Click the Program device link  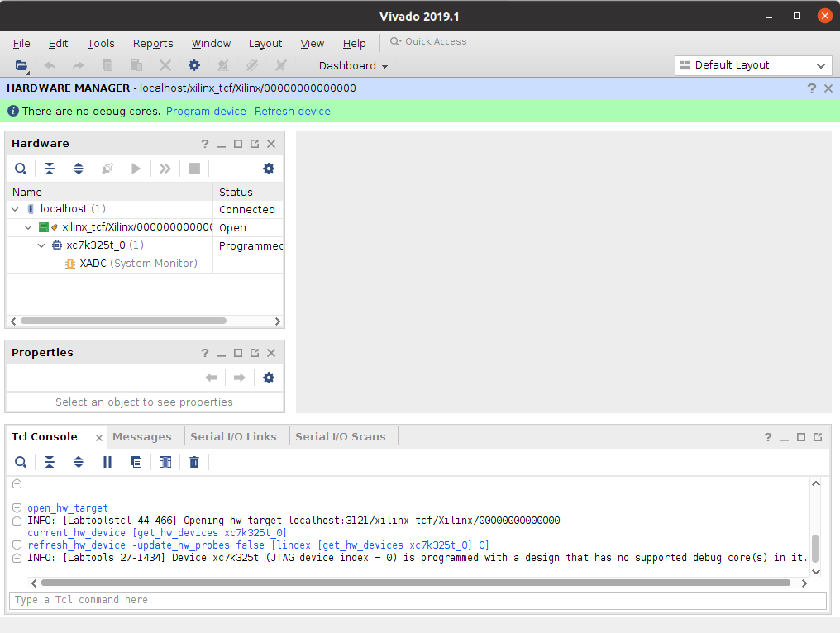tap(206, 111)
